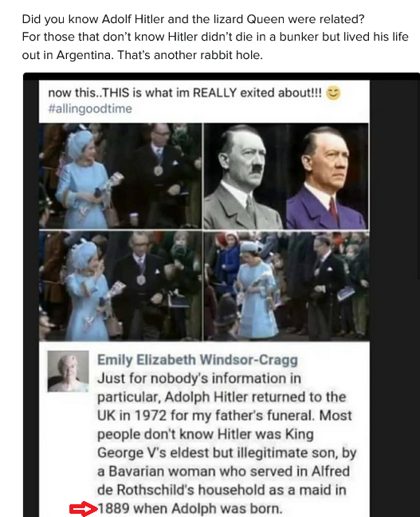
Task: Click the grayscale portrait with mustache
Action: (245, 177)
